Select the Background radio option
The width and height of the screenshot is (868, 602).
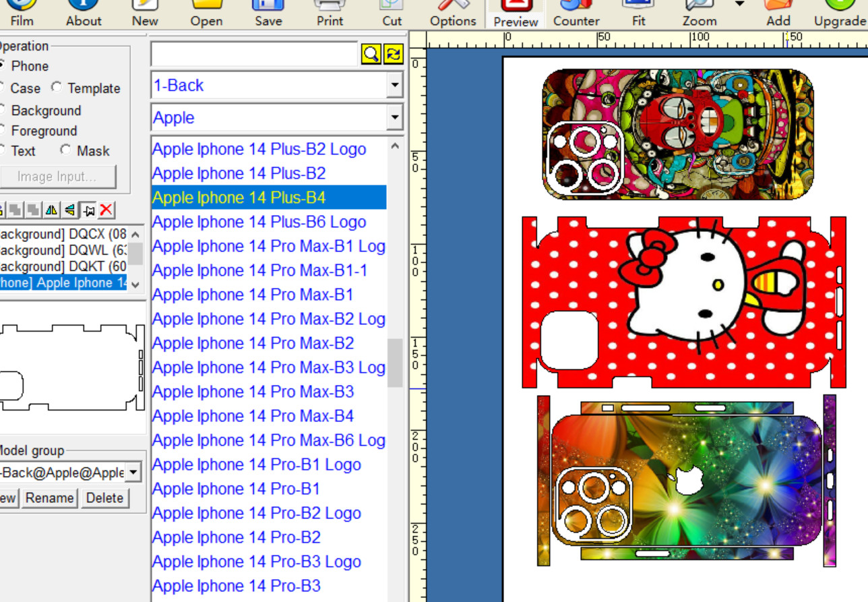point(45,111)
